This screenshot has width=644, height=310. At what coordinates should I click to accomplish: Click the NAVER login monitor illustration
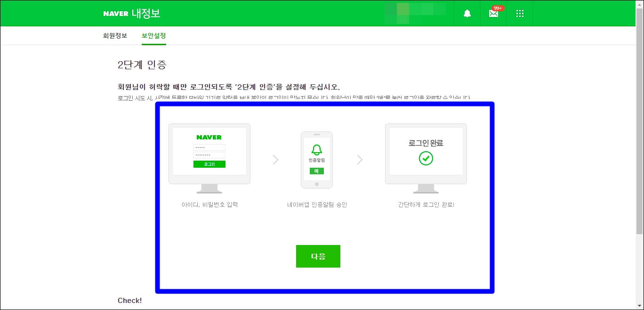click(209, 158)
